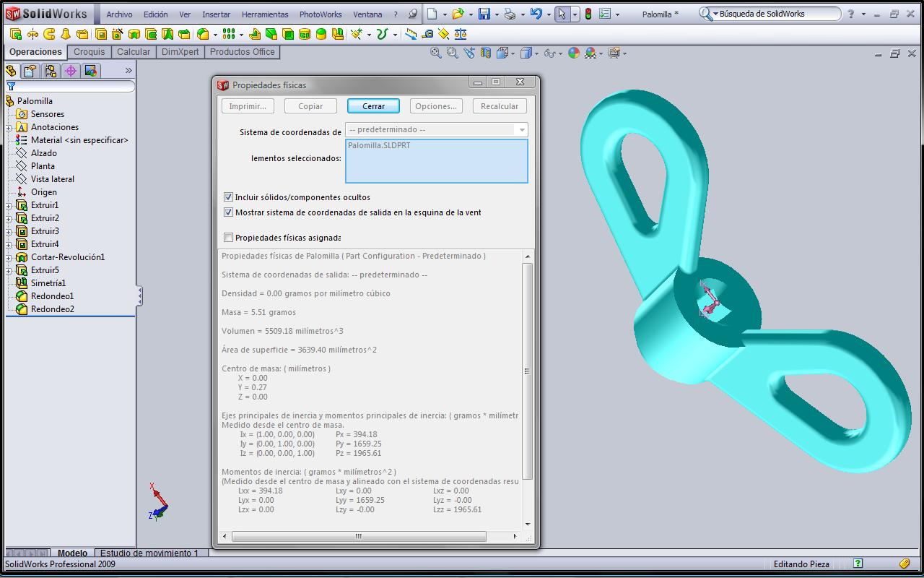Switch to the DimXpert tab
This screenshot has width=924, height=578.
click(180, 52)
